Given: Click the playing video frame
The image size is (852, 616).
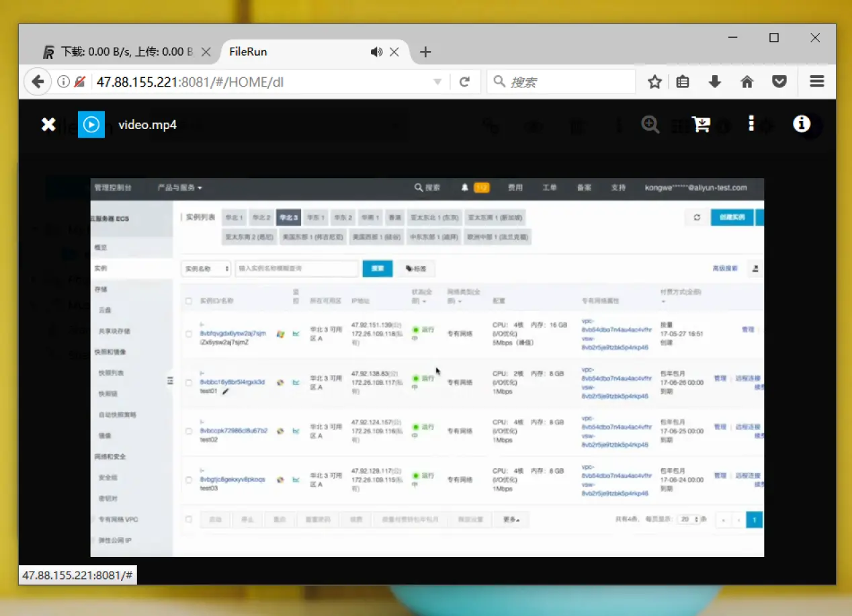Looking at the screenshot, I should pos(427,367).
